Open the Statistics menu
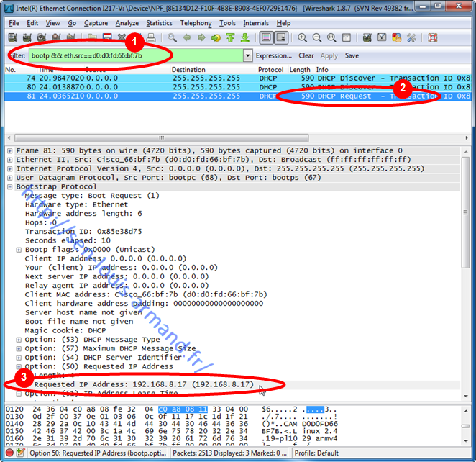 pos(159,23)
